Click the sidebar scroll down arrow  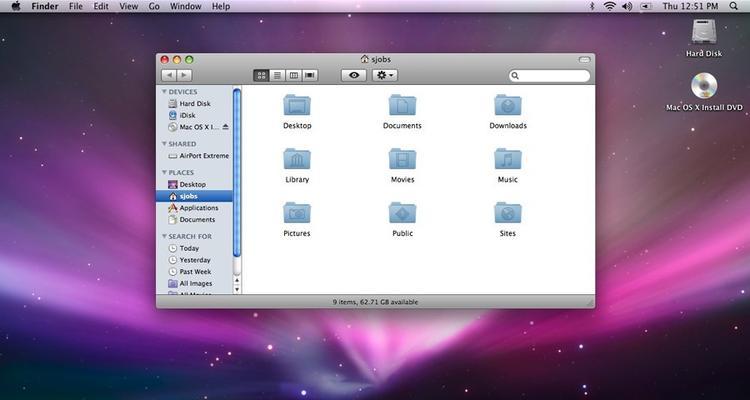coord(237,289)
